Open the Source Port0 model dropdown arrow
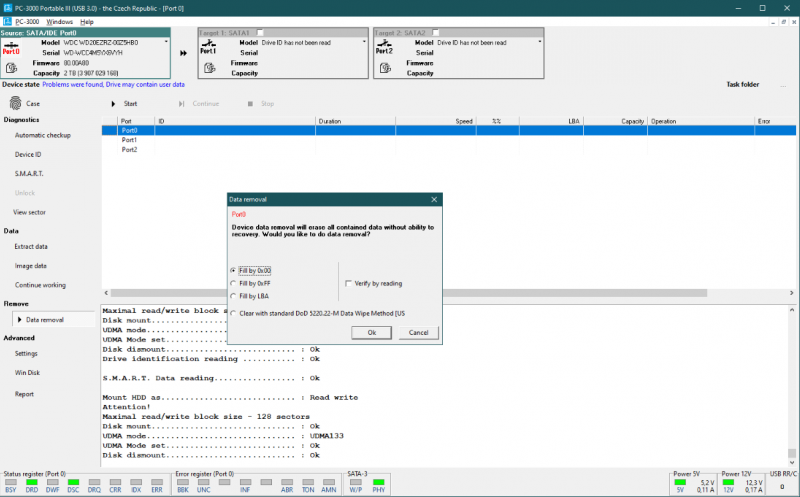 [x=166, y=42]
